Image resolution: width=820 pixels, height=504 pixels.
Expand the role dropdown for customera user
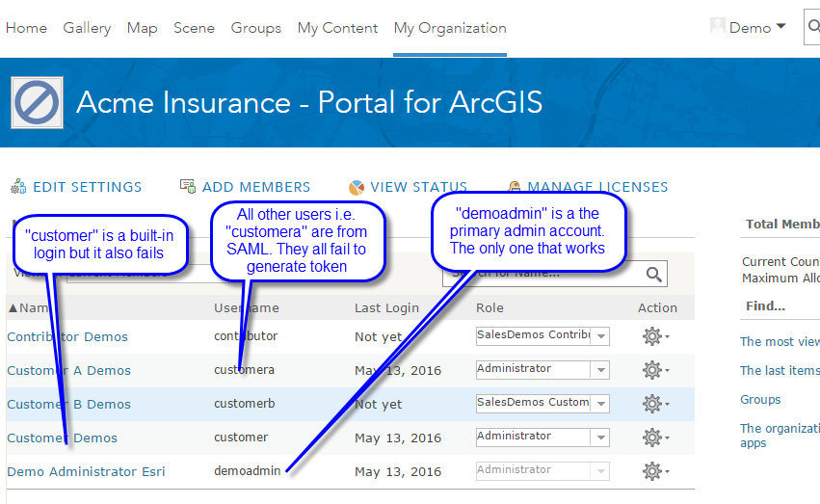[599, 370]
